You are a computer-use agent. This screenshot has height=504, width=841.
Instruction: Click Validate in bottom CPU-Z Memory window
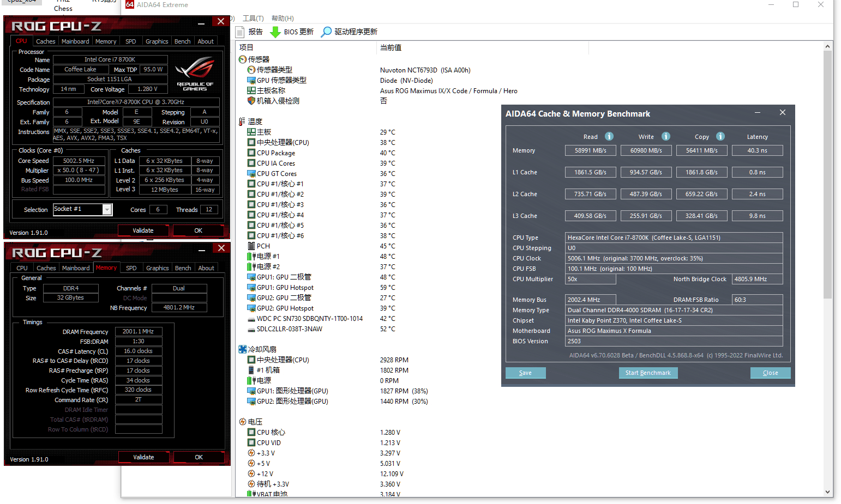(x=143, y=457)
